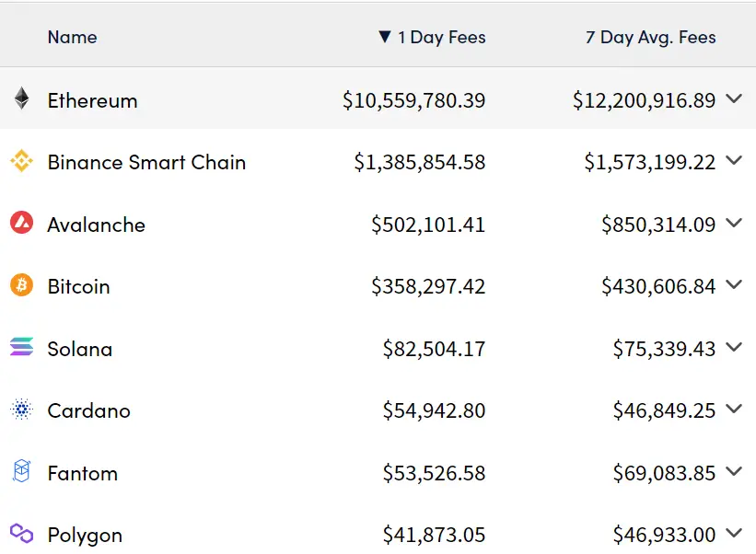Expand the Solana row chevron
This screenshot has height=554, width=756.
(x=734, y=347)
